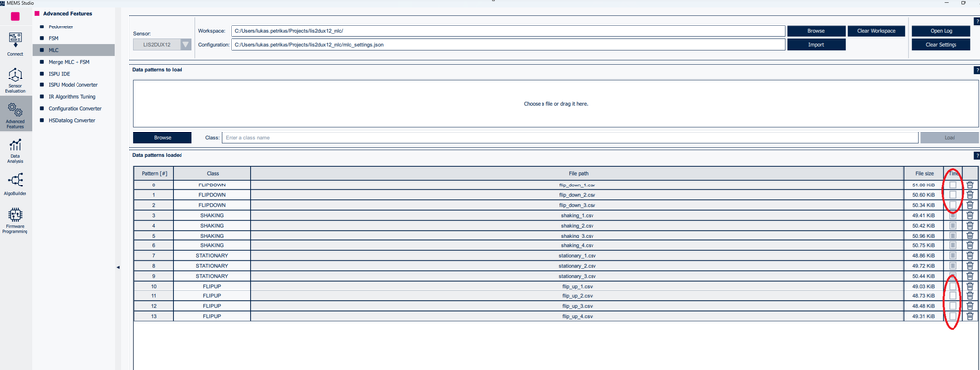The image size is (980, 370).
Task: Open help for Data patterns to load
Action: pyautogui.click(x=976, y=70)
